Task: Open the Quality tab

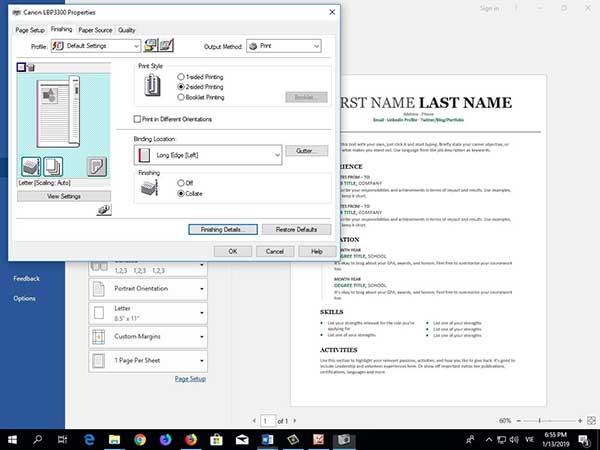Action: coord(126,30)
